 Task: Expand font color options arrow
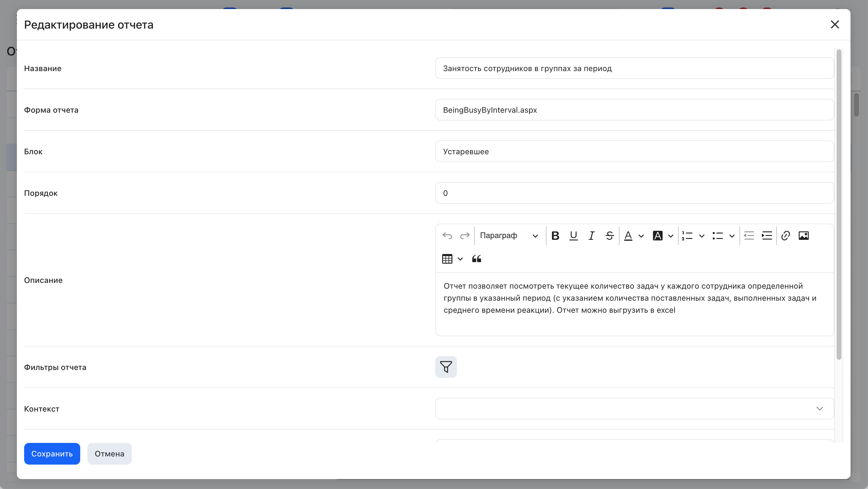[641, 236]
